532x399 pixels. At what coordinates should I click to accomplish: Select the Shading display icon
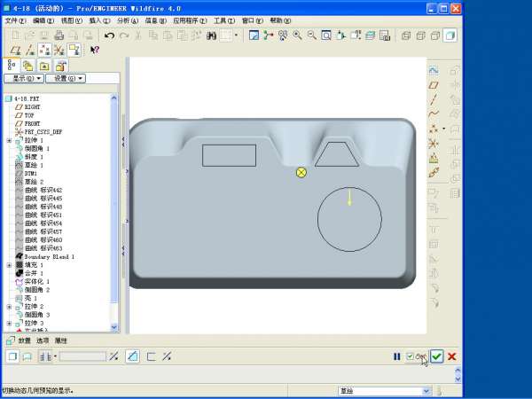[450, 35]
